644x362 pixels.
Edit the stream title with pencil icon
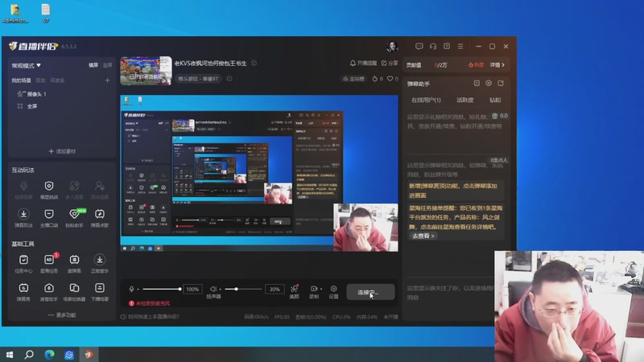point(254,63)
